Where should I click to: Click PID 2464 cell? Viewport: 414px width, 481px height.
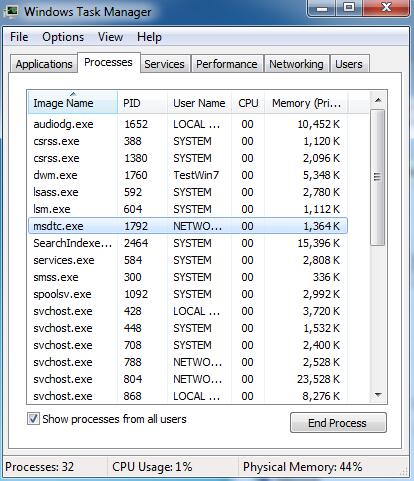136,243
